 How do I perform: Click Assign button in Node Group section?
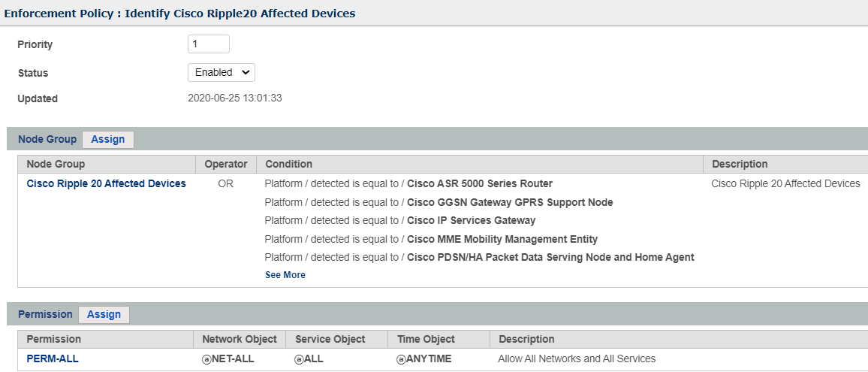click(x=108, y=140)
